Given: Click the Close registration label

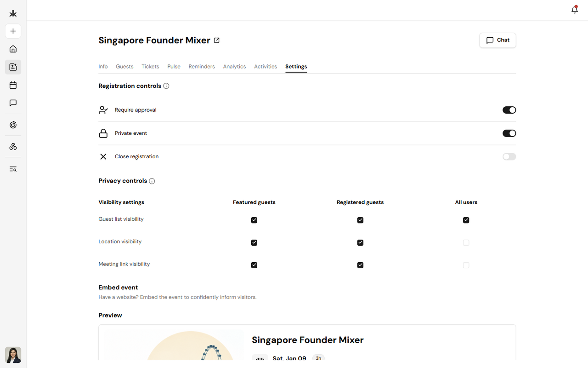Looking at the screenshot, I should (136, 157).
